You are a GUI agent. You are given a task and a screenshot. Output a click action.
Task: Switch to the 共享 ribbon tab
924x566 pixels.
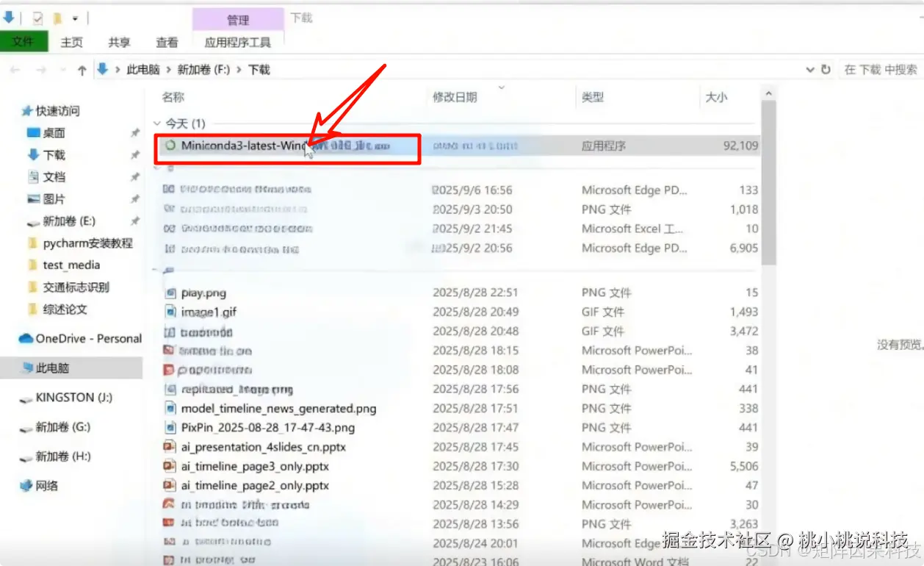[119, 42]
